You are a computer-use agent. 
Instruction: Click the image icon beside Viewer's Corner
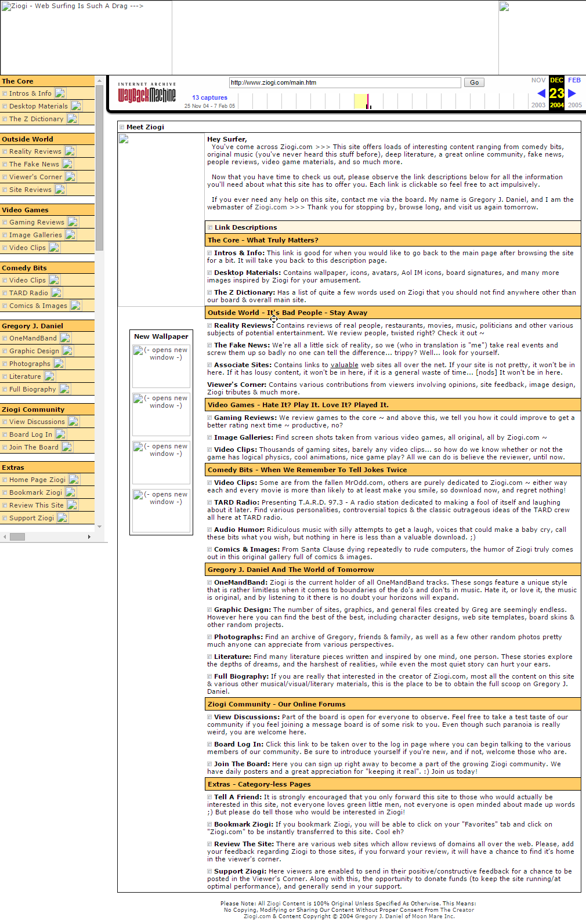point(71,177)
